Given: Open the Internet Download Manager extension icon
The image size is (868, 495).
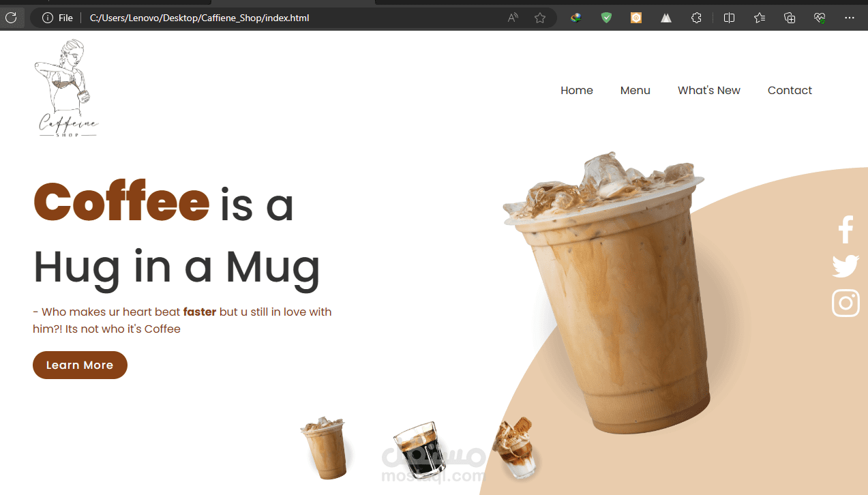Looking at the screenshot, I should 576,18.
